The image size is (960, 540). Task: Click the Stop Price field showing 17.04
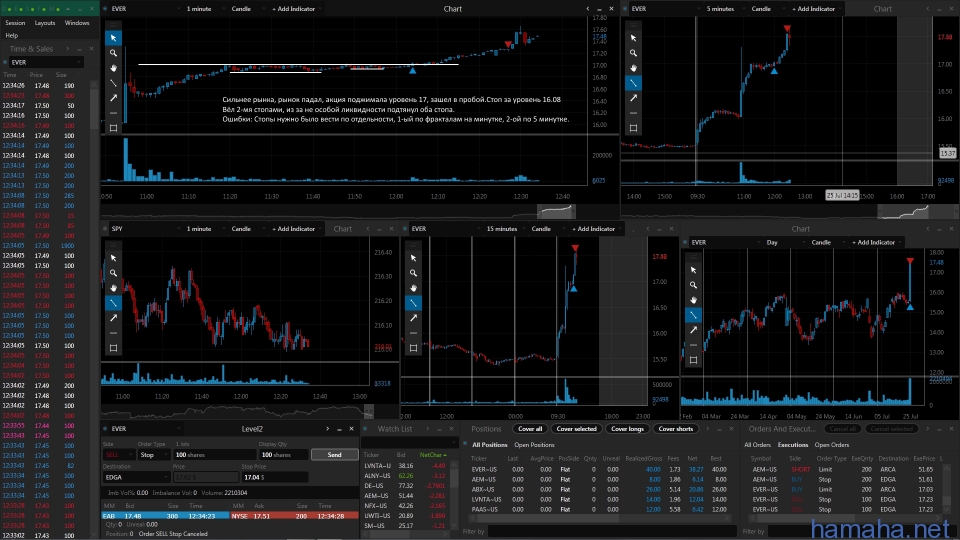click(274, 477)
